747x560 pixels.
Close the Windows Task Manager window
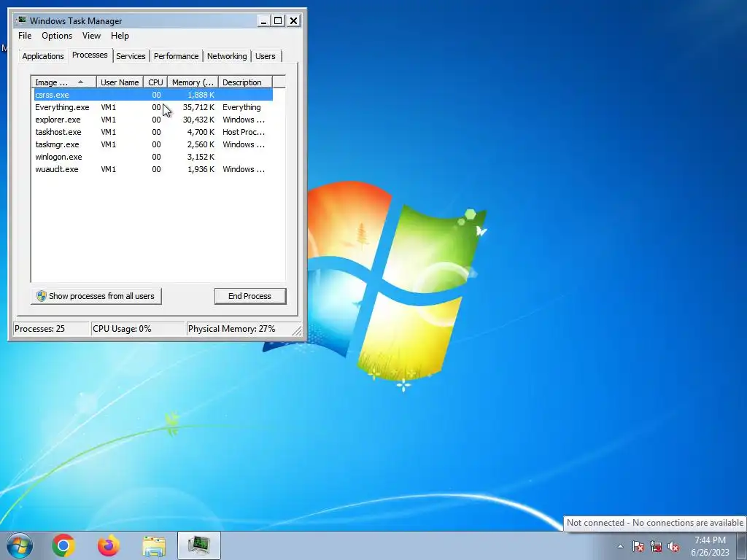tap(293, 21)
